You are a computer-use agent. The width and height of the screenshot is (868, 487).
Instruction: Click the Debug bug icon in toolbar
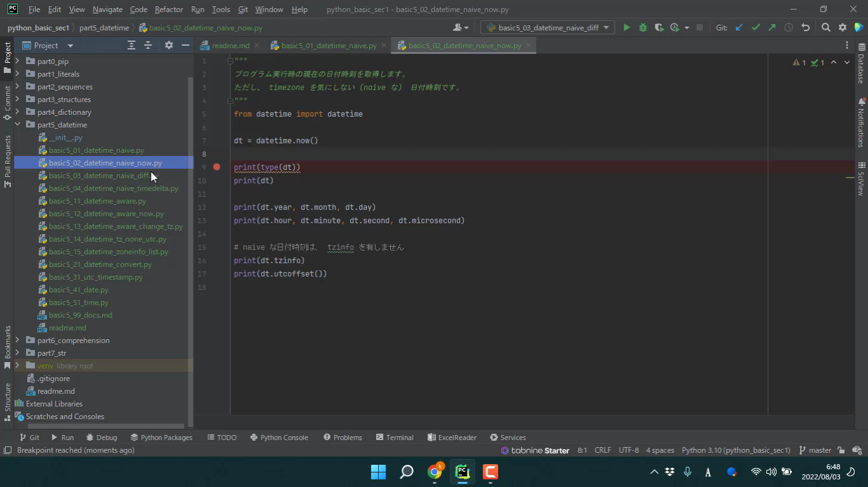(643, 27)
